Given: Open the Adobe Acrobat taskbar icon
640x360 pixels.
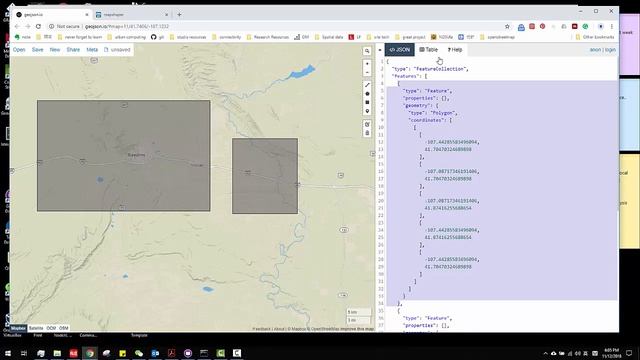Looking at the screenshot, I should point(171,353).
